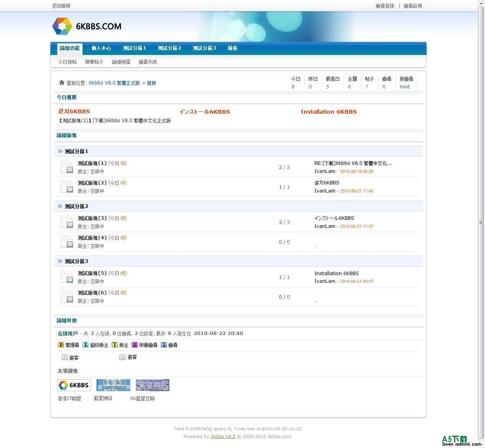Screen dimensions: 485x448
Task: Click the 版主 role legend icon
Action: (x=114, y=345)
